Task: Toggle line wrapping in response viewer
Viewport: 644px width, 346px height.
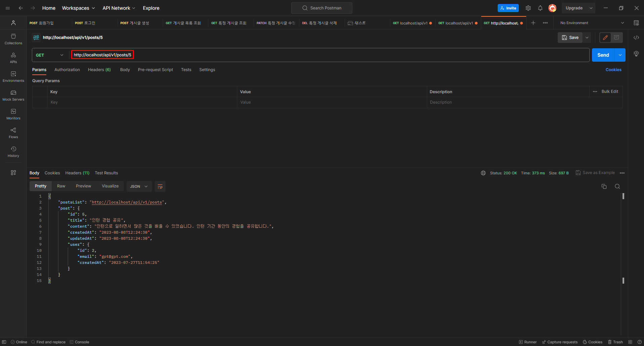Action: point(160,186)
